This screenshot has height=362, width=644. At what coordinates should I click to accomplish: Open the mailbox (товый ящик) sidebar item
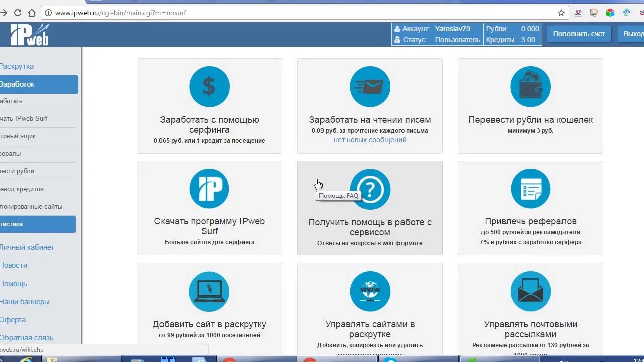click(x=18, y=136)
